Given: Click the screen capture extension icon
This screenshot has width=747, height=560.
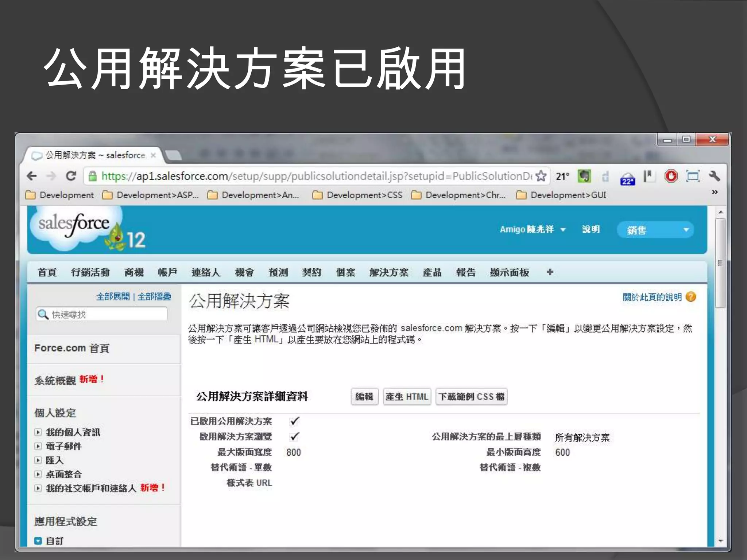Looking at the screenshot, I should [693, 176].
